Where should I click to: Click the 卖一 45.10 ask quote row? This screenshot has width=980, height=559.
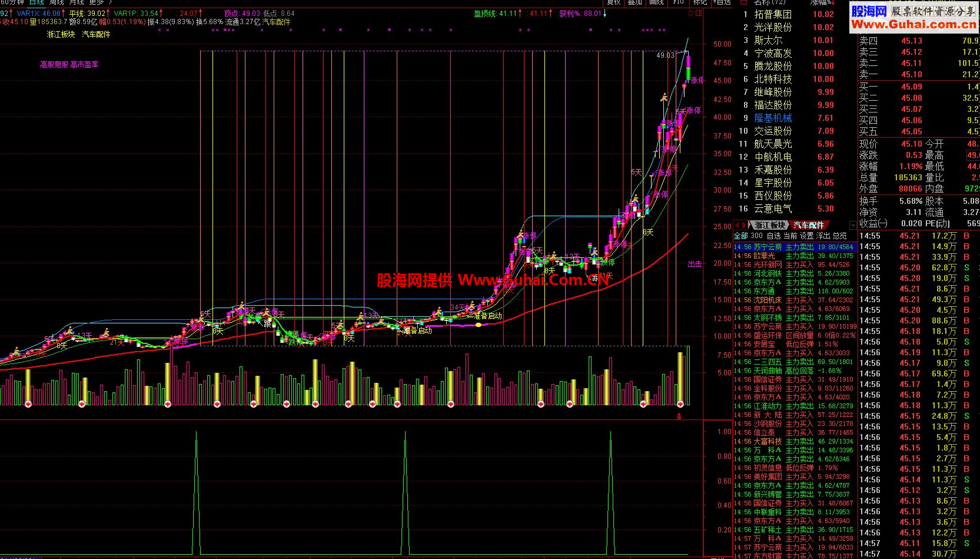pos(919,74)
